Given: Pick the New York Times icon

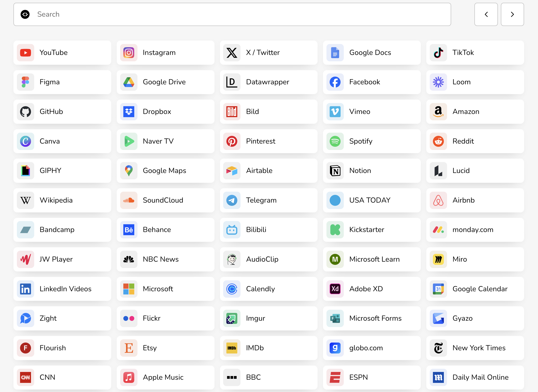Looking at the screenshot, I should [x=438, y=348].
